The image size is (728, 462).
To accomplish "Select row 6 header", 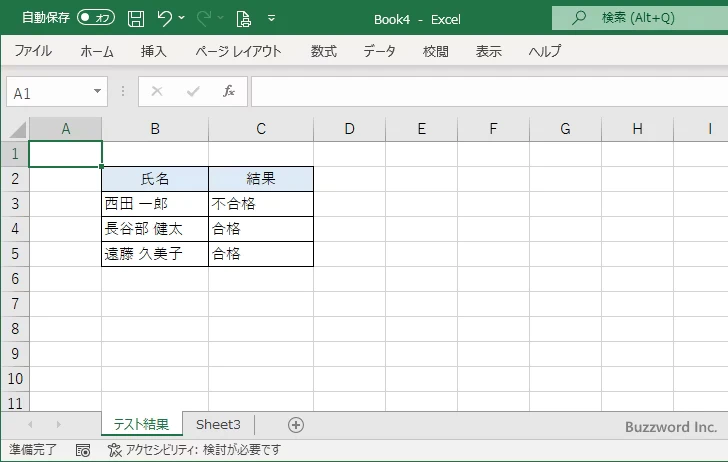I will tap(15, 279).
